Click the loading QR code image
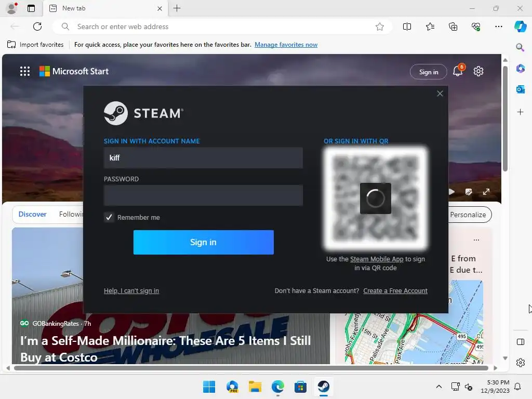The height and width of the screenshot is (399, 532). pyautogui.click(x=375, y=198)
